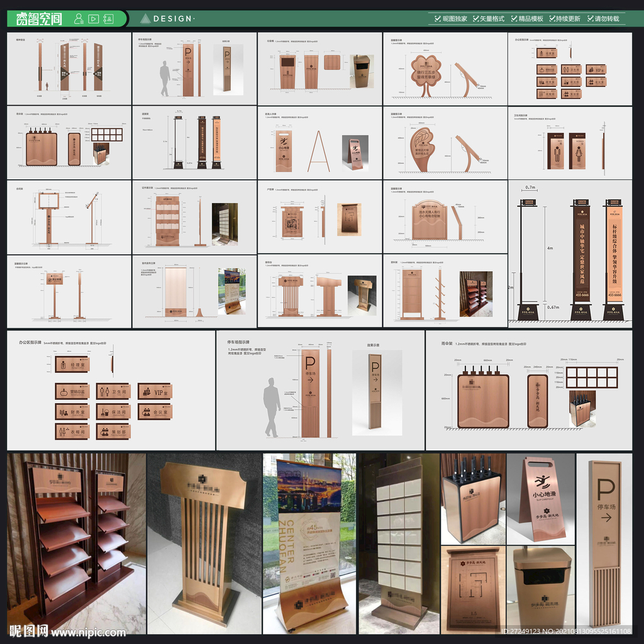Open the tall parking P sign photo
The width and height of the screenshot is (644, 644).
(604, 544)
